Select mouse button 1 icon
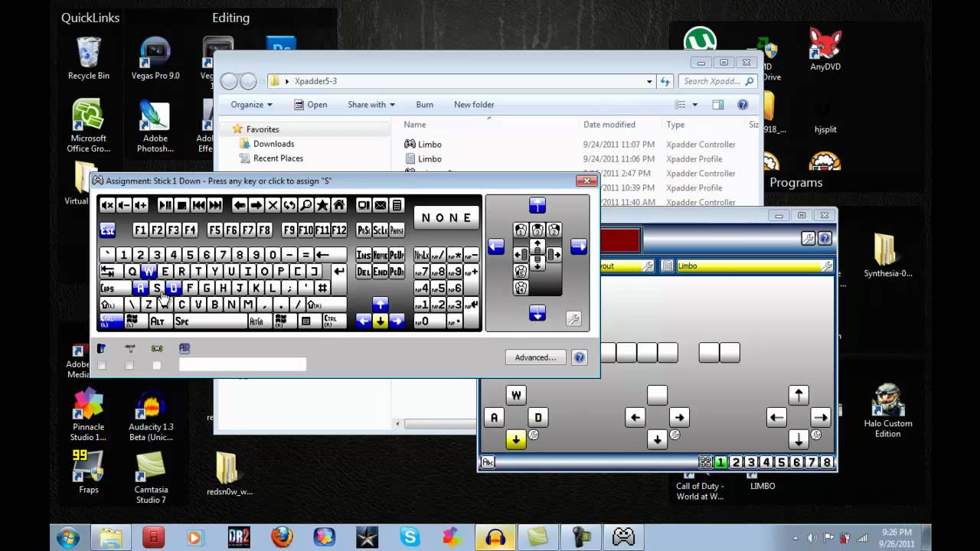The width and height of the screenshot is (980, 551). [521, 230]
